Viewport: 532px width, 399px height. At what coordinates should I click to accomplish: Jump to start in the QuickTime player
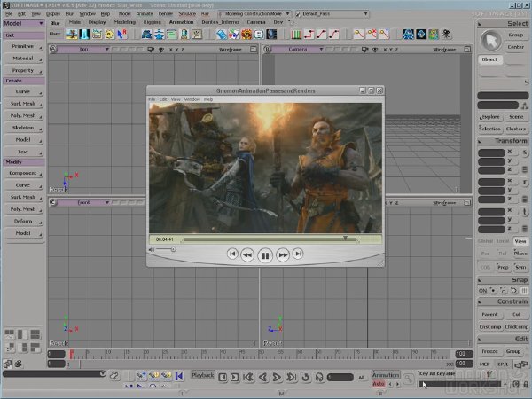(x=232, y=254)
